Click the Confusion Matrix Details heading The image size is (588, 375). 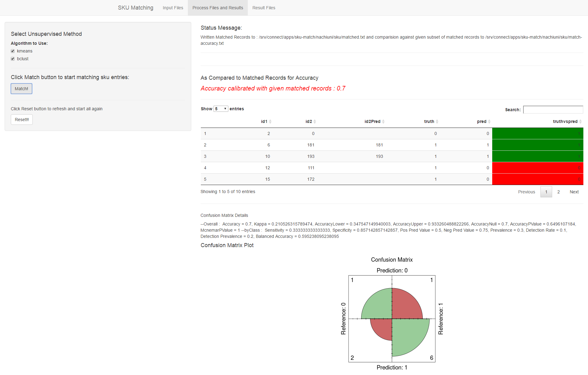(x=224, y=215)
